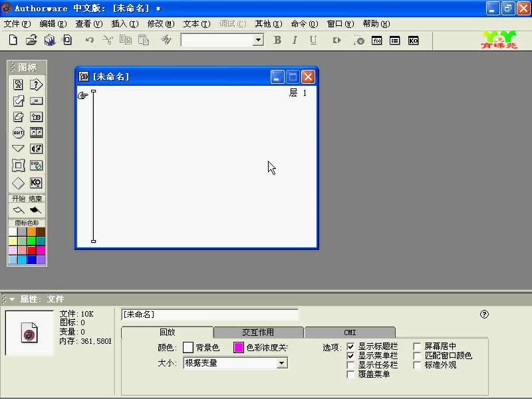This screenshot has height=399, width=532.
Task: Select the Navigate triangle icon in palette
Action: 18,148
